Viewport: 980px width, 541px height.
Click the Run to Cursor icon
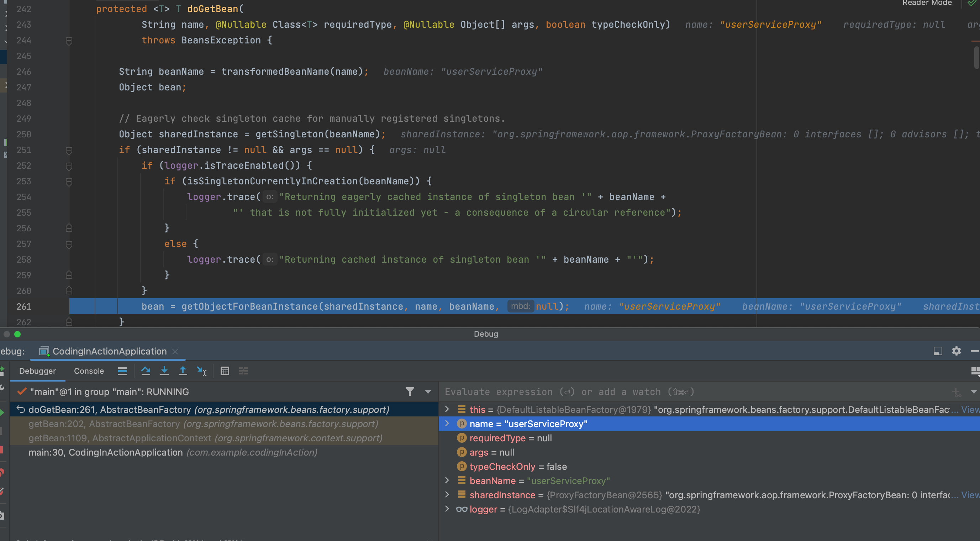[x=201, y=371]
